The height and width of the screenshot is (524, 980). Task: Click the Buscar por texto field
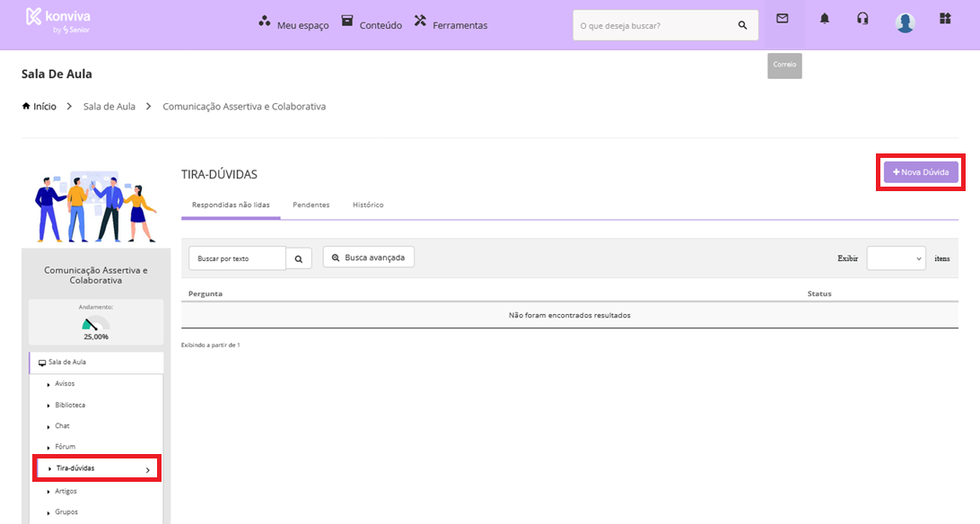coord(237,258)
